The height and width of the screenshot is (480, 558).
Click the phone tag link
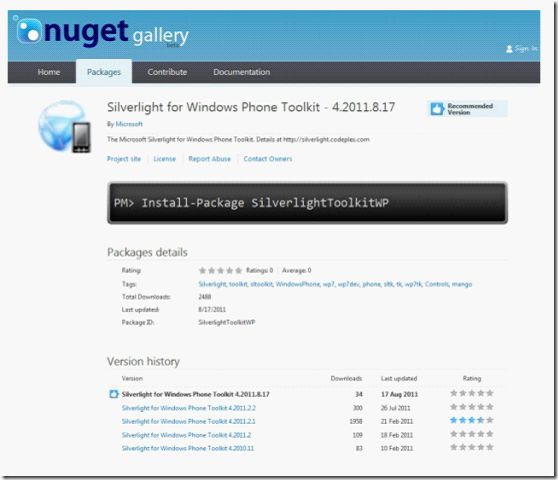click(372, 284)
